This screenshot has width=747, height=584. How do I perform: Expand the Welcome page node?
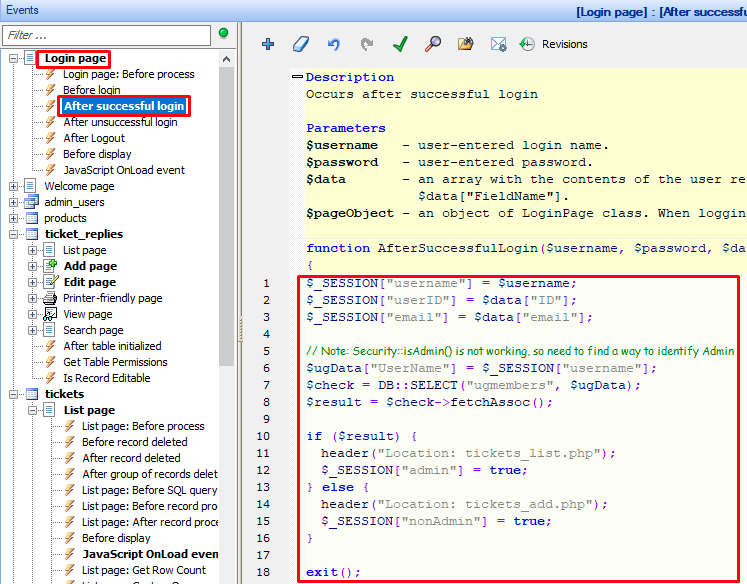click(x=14, y=186)
